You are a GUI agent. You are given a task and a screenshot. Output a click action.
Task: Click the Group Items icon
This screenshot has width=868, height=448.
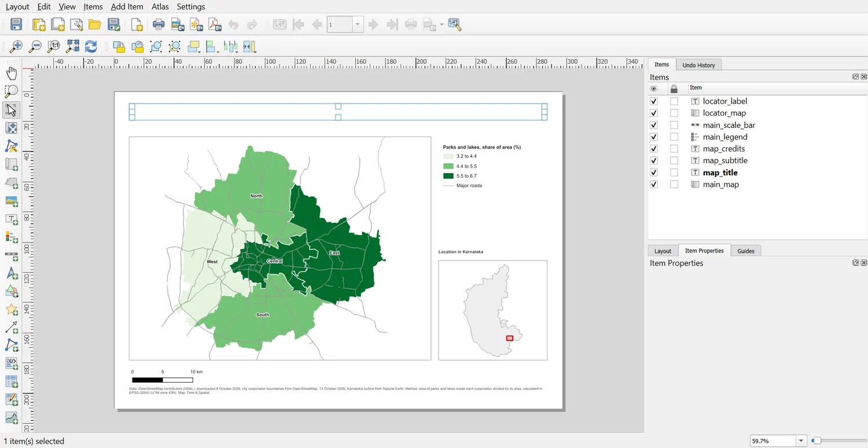(156, 47)
